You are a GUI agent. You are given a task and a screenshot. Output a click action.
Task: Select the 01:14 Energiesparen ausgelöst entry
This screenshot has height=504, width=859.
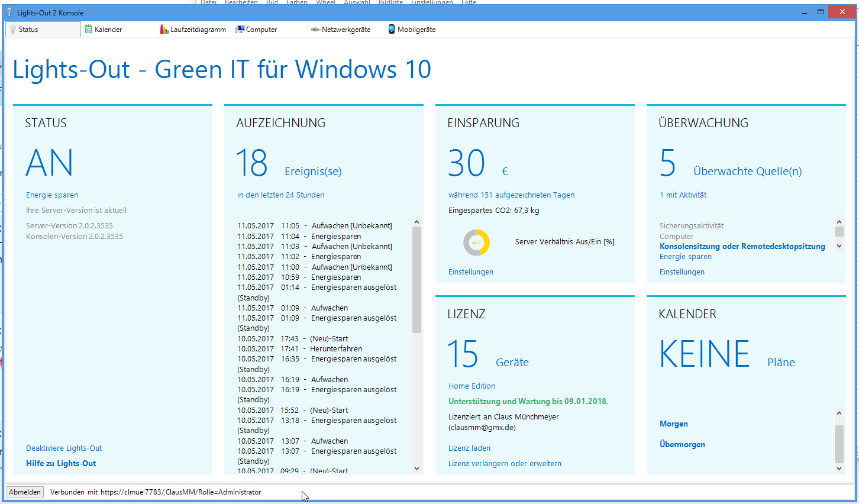click(317, 293)
